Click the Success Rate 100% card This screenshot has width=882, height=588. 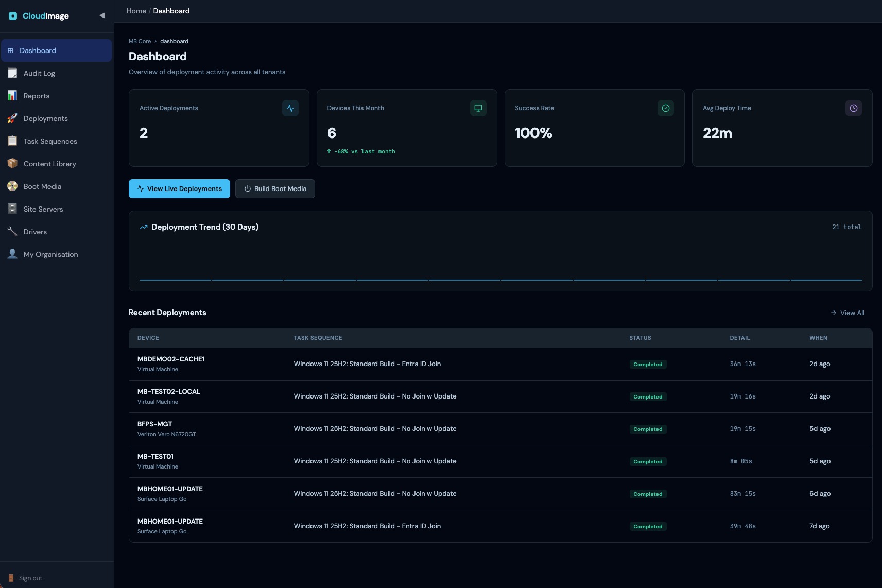pos(595,128)
